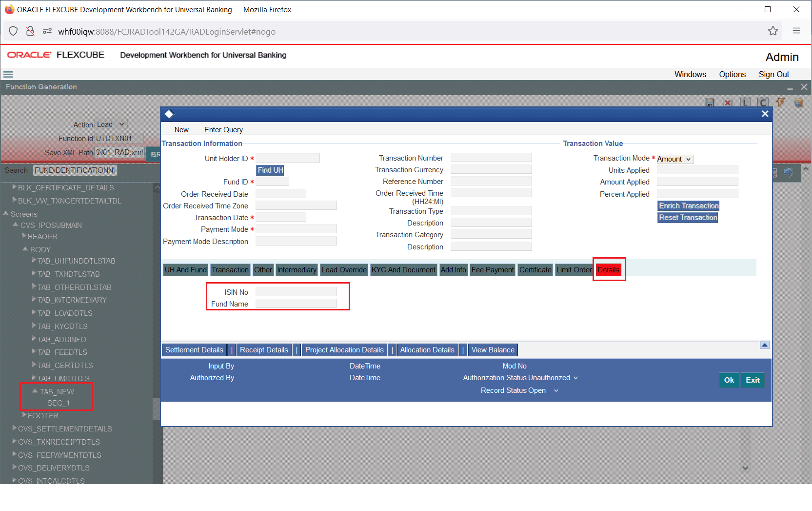
Task: Click the collapse arrow above the audit footer
Action: coord(765,345)
